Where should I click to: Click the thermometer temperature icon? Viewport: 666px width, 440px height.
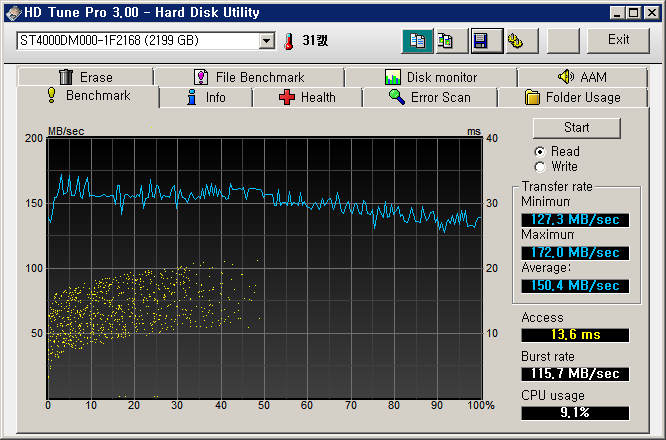pos(289,41)
